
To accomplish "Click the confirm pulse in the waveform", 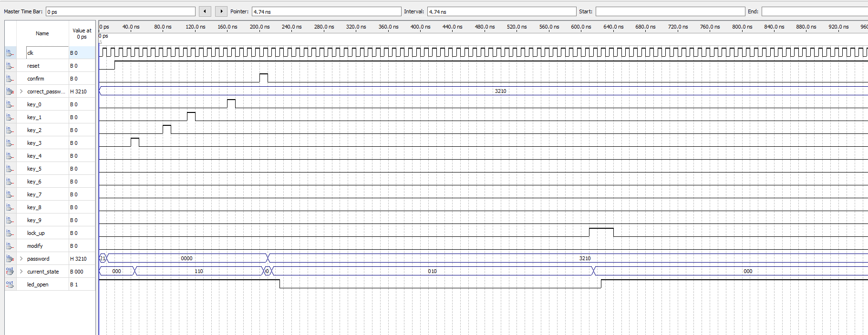I will 264,78.
